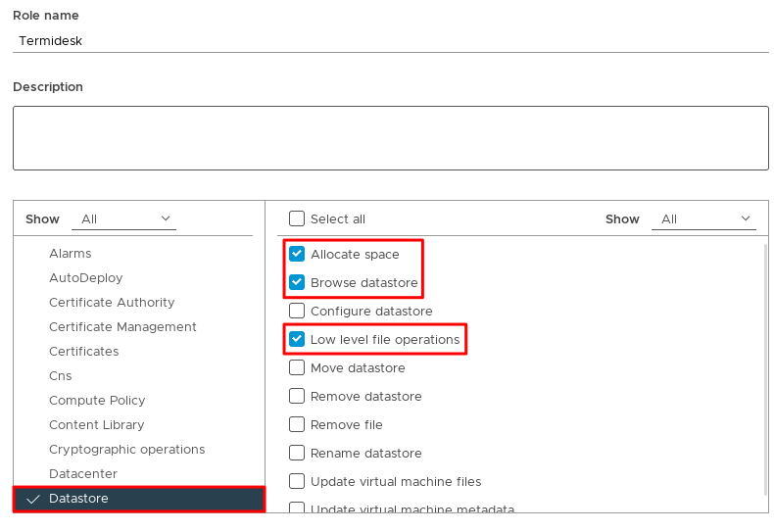The width and height of the screenshot is (774, 532).
Task: Open the AutoDeploy privilege category
Action: [86, 278]
